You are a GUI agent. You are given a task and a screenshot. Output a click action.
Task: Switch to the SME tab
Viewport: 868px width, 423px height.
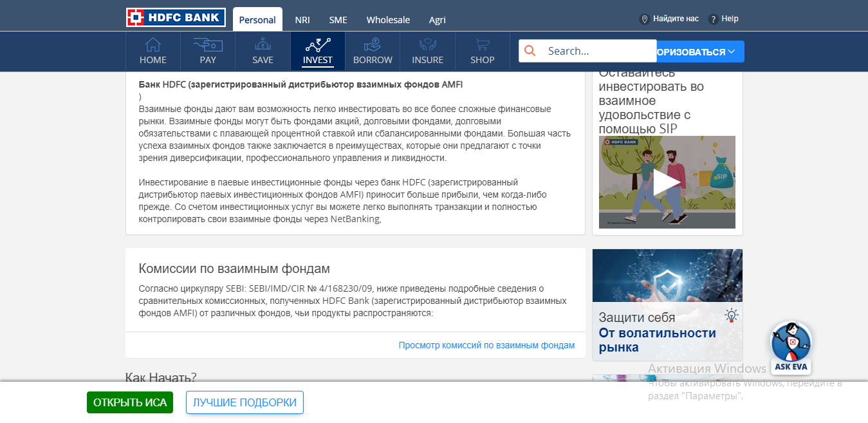tap(338, 20)
